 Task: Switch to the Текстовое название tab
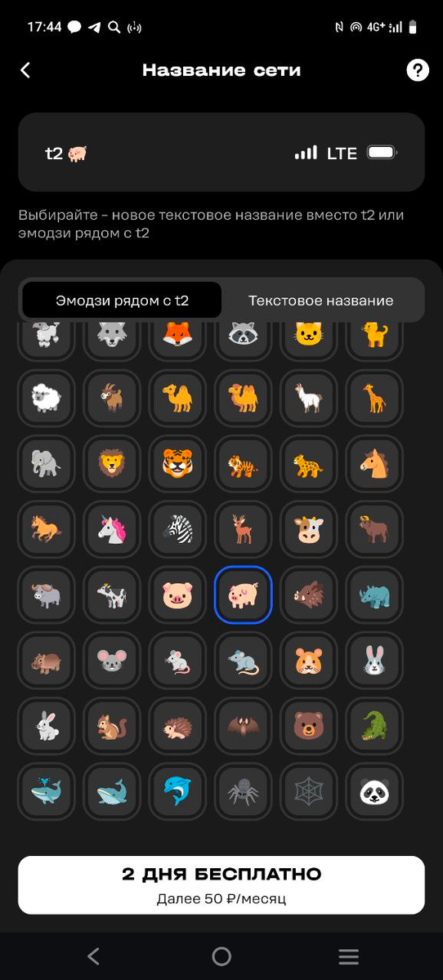coord(321,301)
